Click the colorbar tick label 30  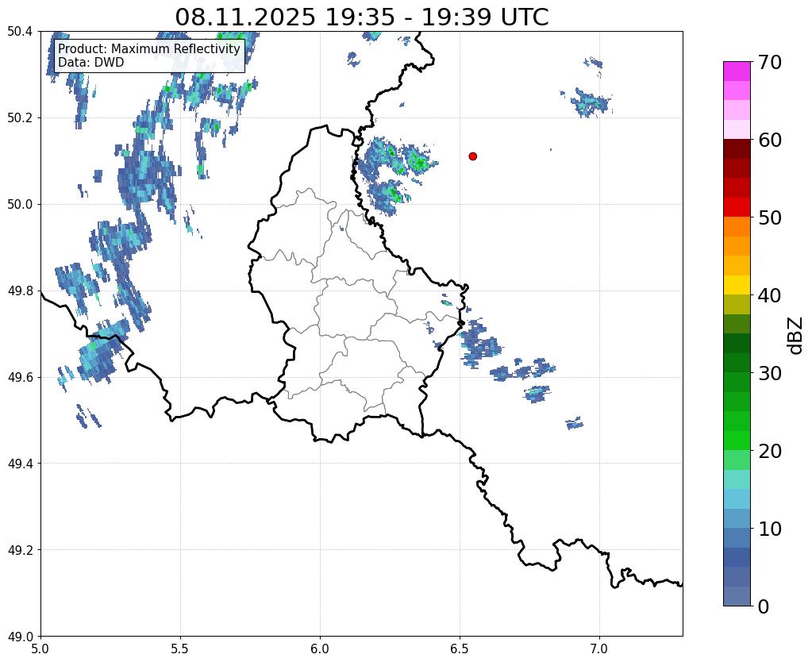(770, 373)
